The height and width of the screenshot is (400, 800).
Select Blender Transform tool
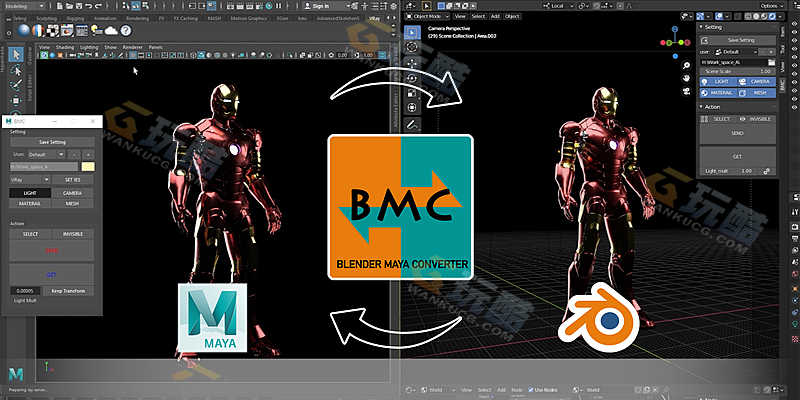pyautogui.click(x=412, y=108)
